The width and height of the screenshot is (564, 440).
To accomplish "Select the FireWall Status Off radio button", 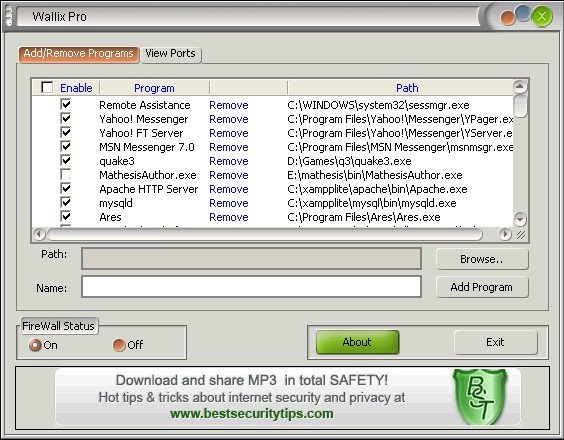I will (x=118, y=345).
